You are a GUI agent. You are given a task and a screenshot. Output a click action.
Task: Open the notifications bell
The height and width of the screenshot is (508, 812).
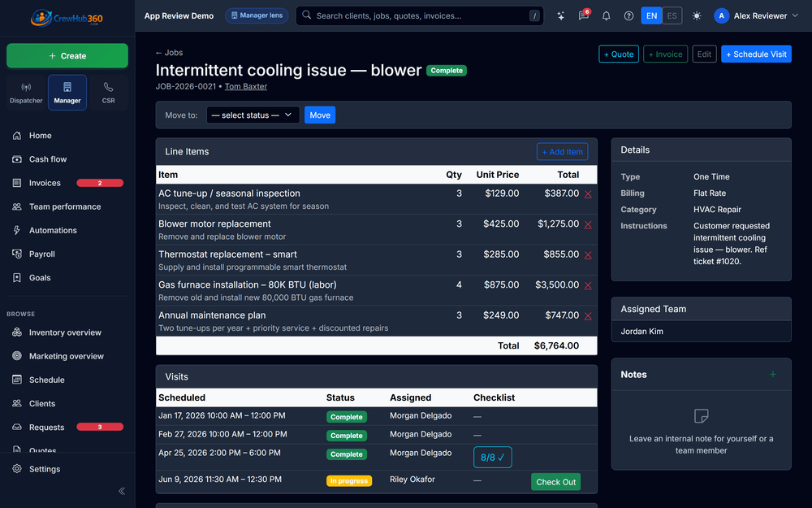coord(606,16)
